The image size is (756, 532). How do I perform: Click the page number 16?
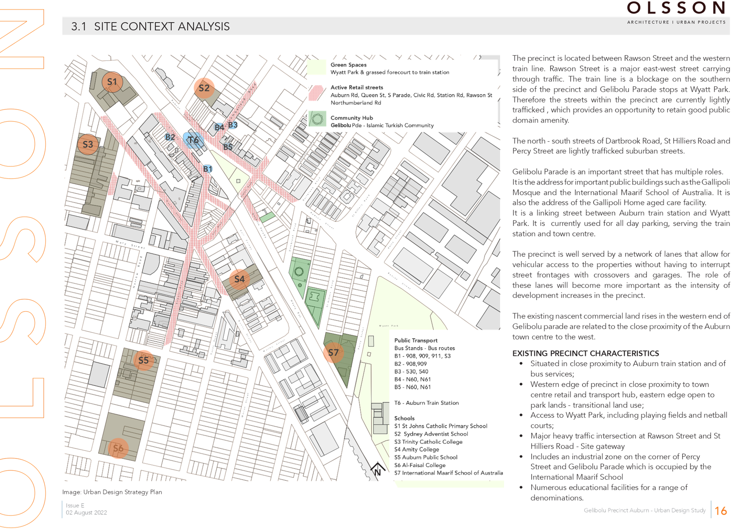pyautogui.click(x=721, y=511)
